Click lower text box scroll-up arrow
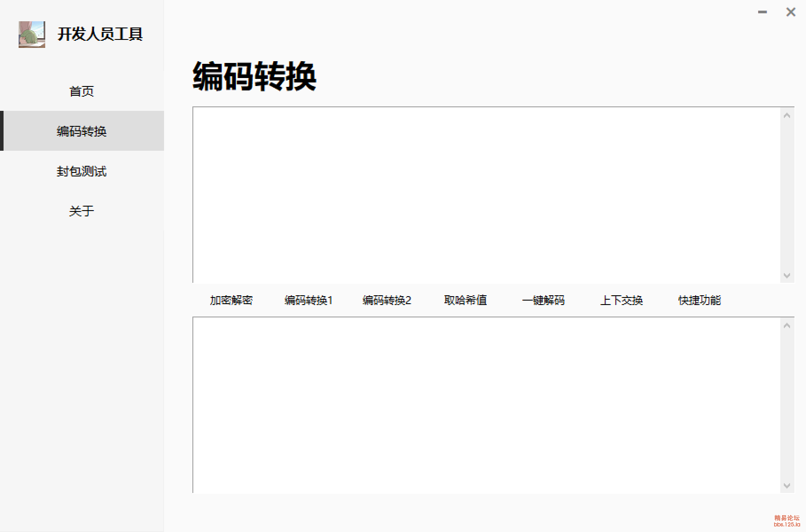 [x=787, y=325]
